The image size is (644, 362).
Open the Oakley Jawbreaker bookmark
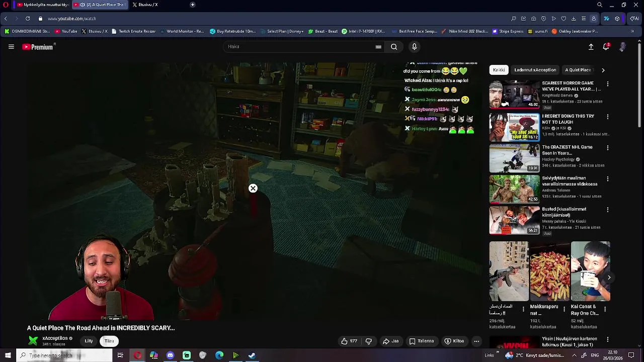(x=575, y=31)
